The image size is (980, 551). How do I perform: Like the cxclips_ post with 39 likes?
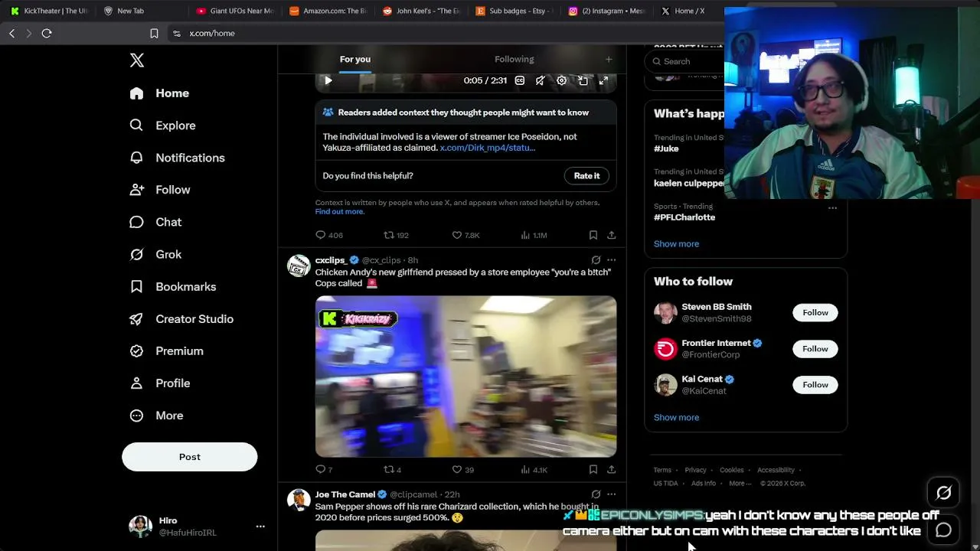click(457, 469)
